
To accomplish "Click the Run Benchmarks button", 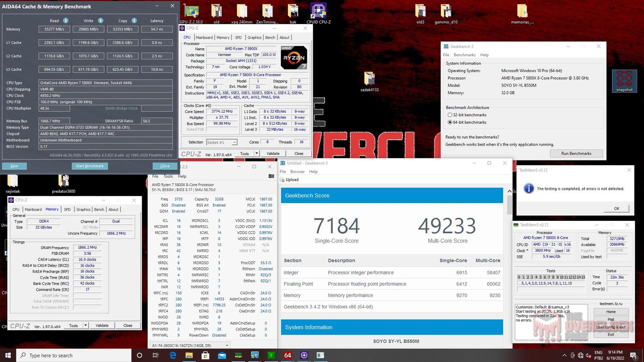I will tap(576, 154).
